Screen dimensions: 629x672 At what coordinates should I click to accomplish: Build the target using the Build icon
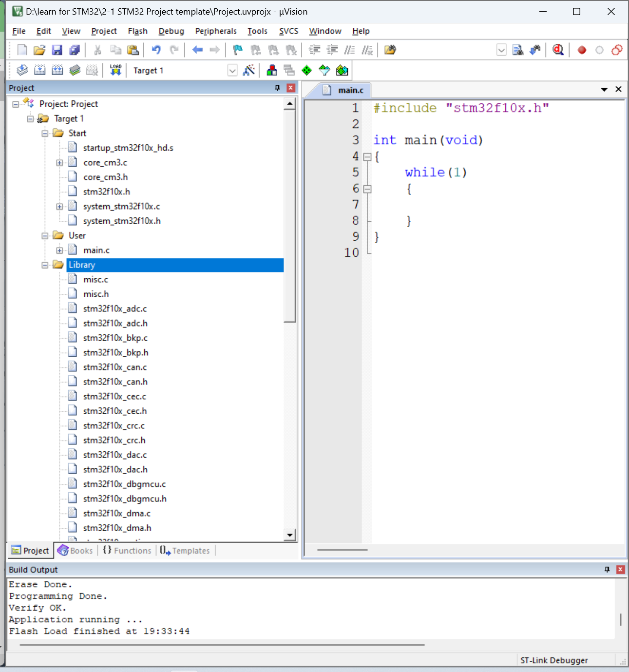pos(40,70)
